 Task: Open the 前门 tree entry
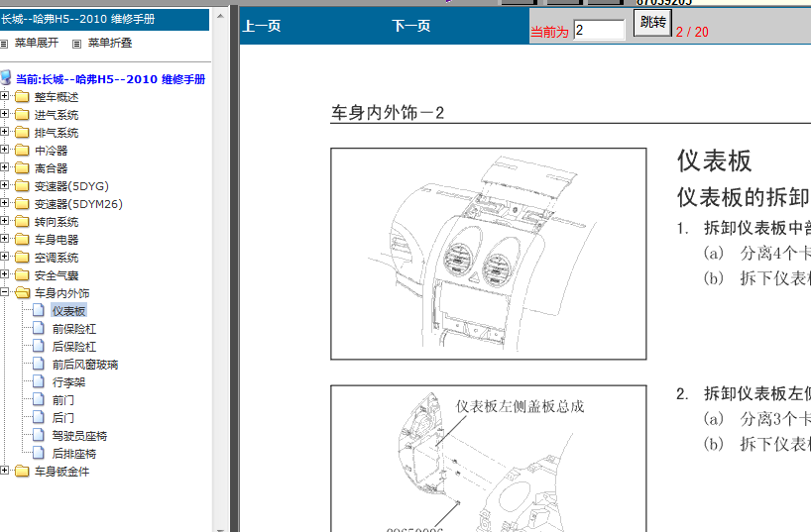(63, 400)
